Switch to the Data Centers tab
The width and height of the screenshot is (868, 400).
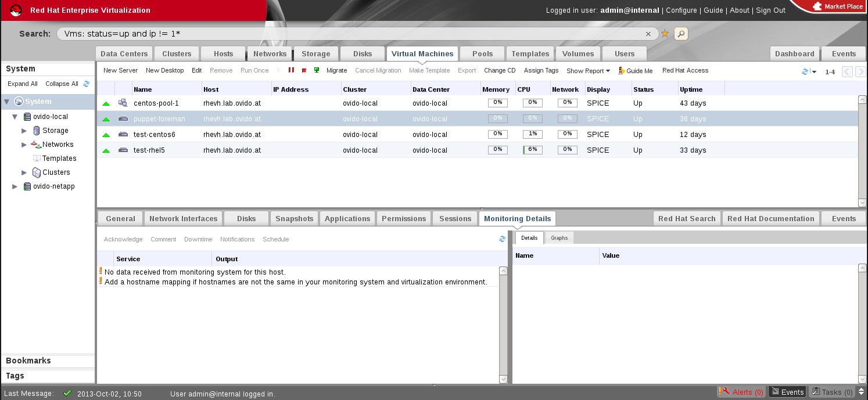coord(124,53)
